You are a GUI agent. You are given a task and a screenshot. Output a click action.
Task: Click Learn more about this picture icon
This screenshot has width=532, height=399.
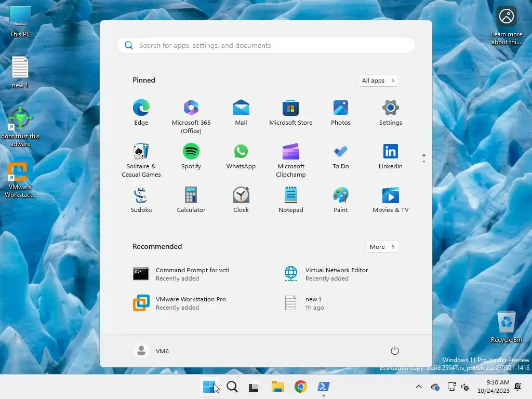tap(506, 25)
